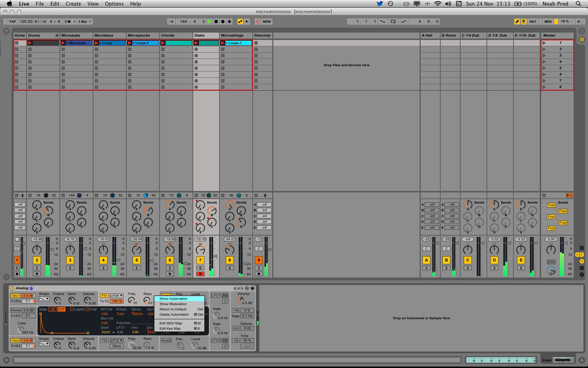This screenshot has height=368, width=588.
Task: Save Analog preset with disk icon
Action: tap(252, 288)
